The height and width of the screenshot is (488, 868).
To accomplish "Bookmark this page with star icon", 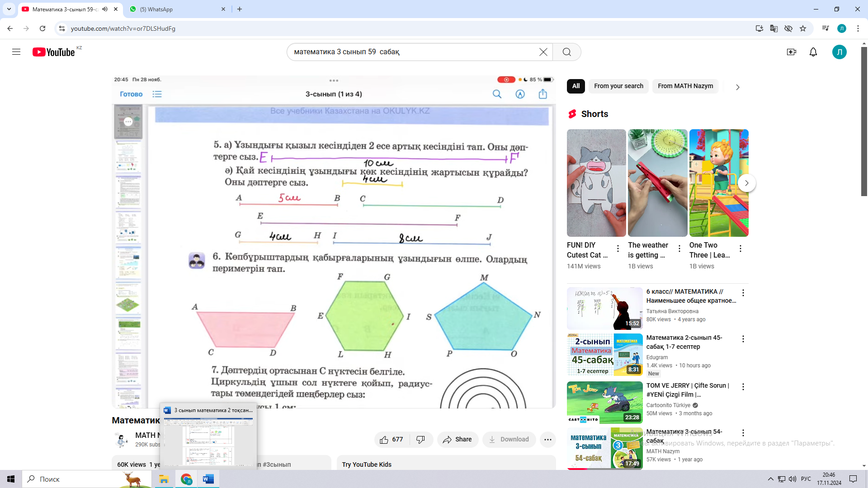I will [x=803, y=28].
